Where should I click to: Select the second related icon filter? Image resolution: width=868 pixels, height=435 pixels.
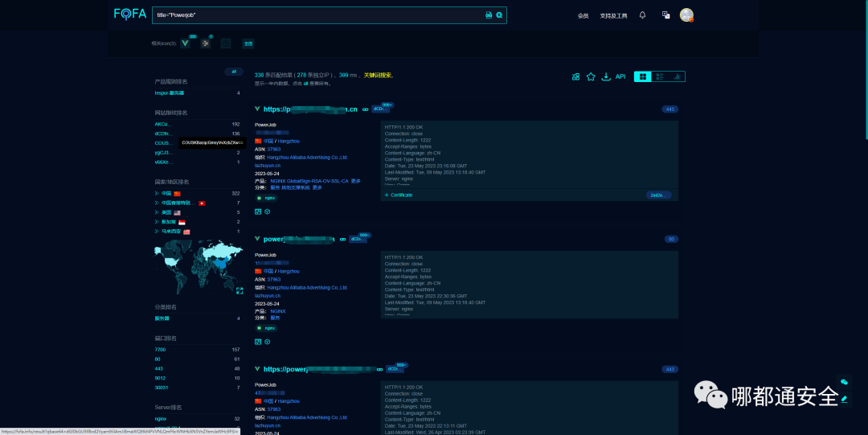click(x=206, y=43)
